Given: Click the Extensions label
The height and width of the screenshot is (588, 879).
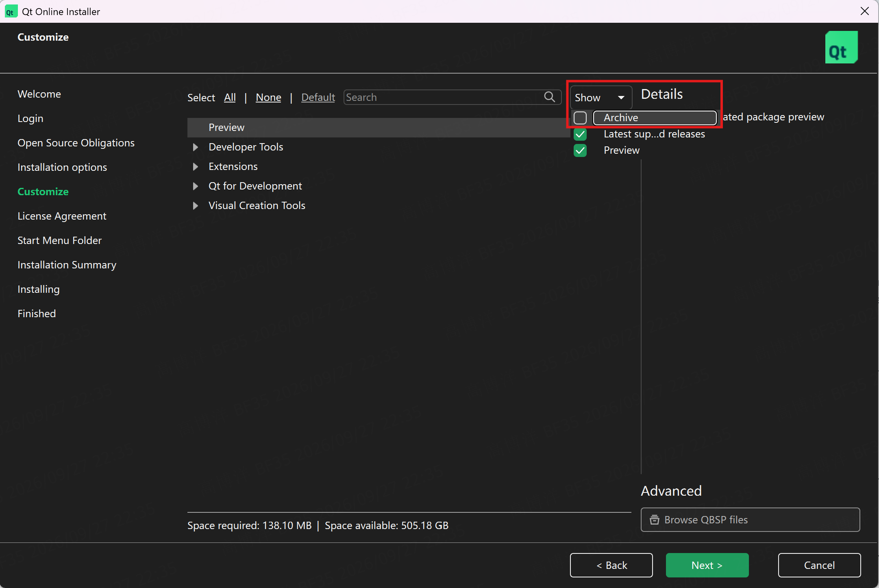Looking at the screenshot, I should [233, 166].
